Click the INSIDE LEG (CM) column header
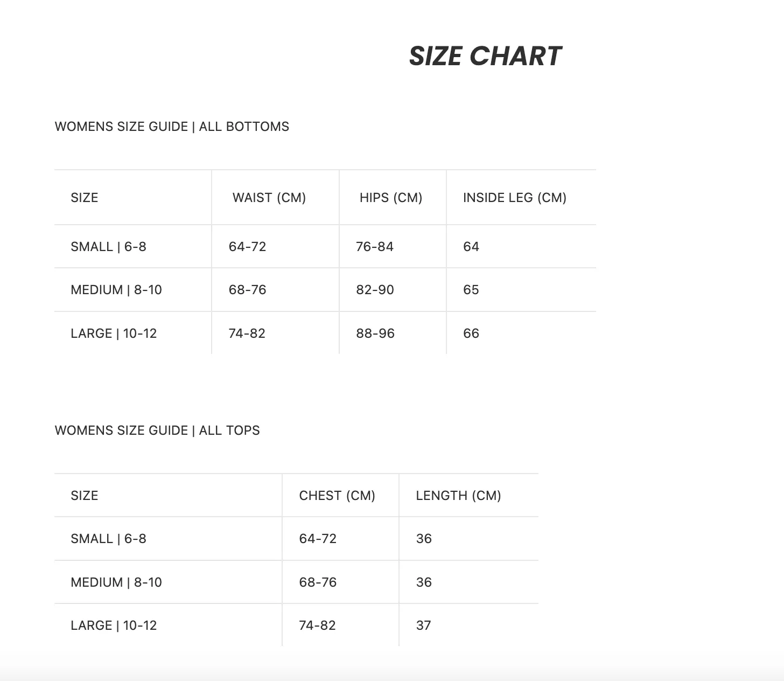This screenshot has height=681, width=784. [x=515, y=198]
